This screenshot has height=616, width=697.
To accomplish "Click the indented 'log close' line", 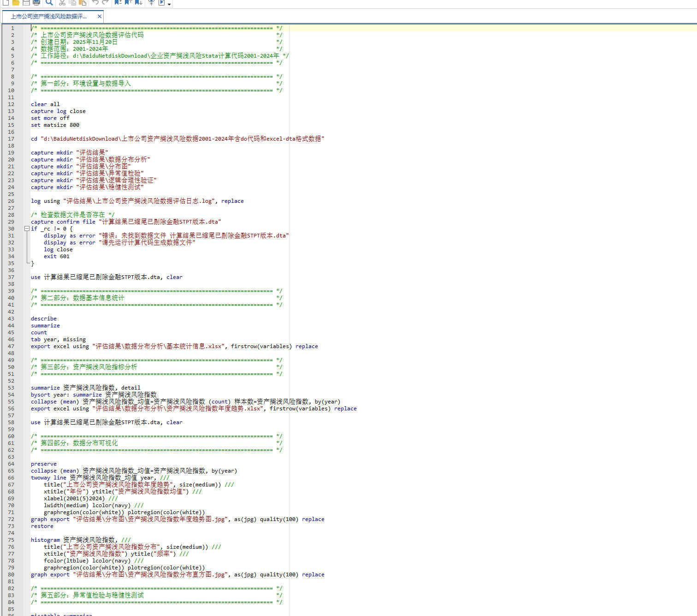I will pyautogui.click(x=58, y=249).
